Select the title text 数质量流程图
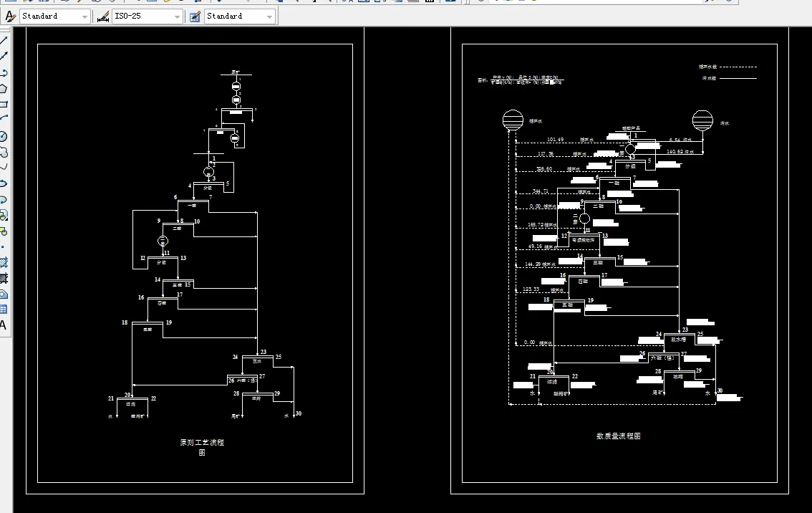This screenshot has width=812, height=513. (619, 436)
